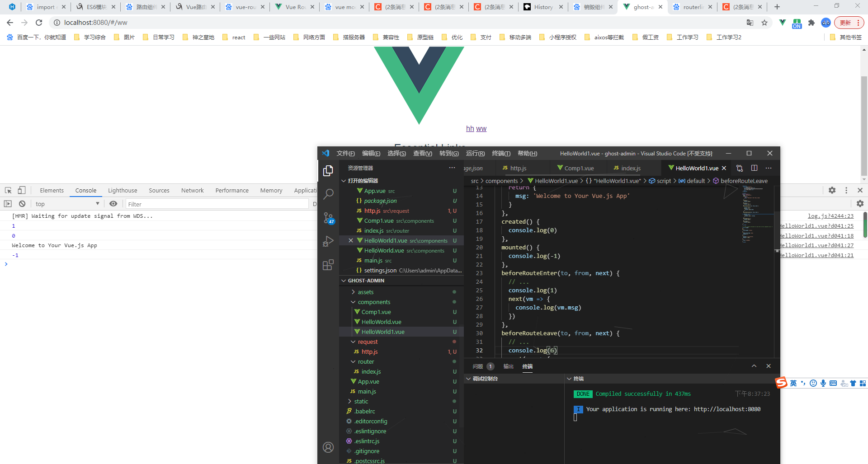Open DevTools settings gear
This screenshot has height=464, width=868.
click(x=832, y=190)
